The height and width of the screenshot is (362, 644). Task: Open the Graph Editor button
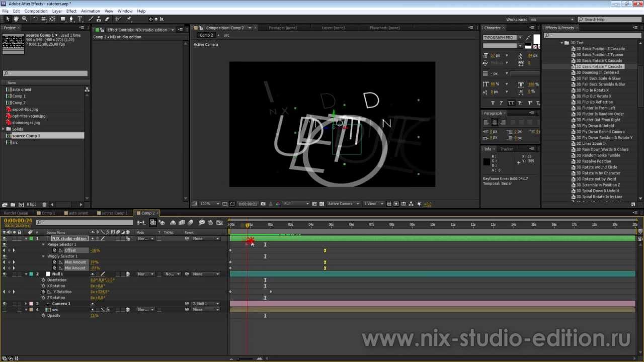pos(219,222)
